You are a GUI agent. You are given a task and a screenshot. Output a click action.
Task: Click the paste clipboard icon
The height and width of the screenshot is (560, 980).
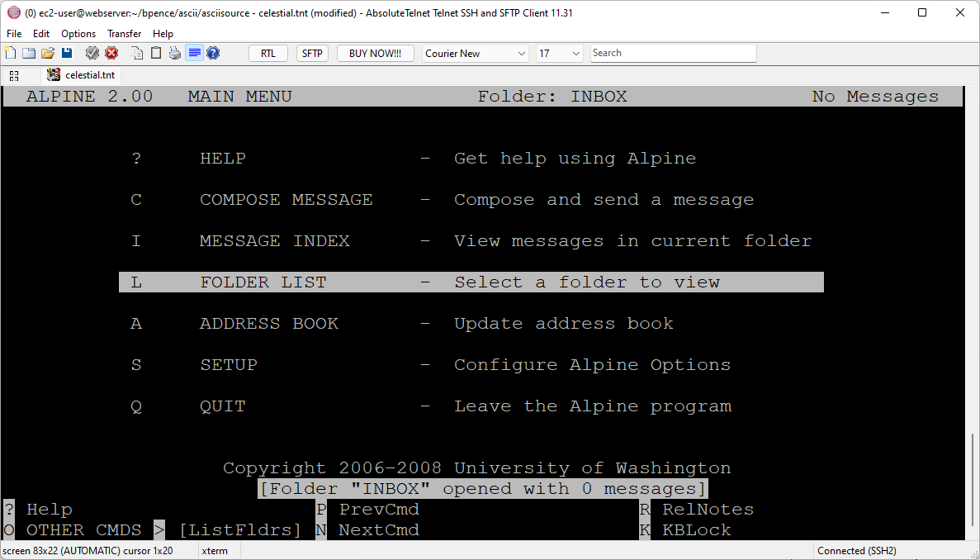[x=156, y=53]
